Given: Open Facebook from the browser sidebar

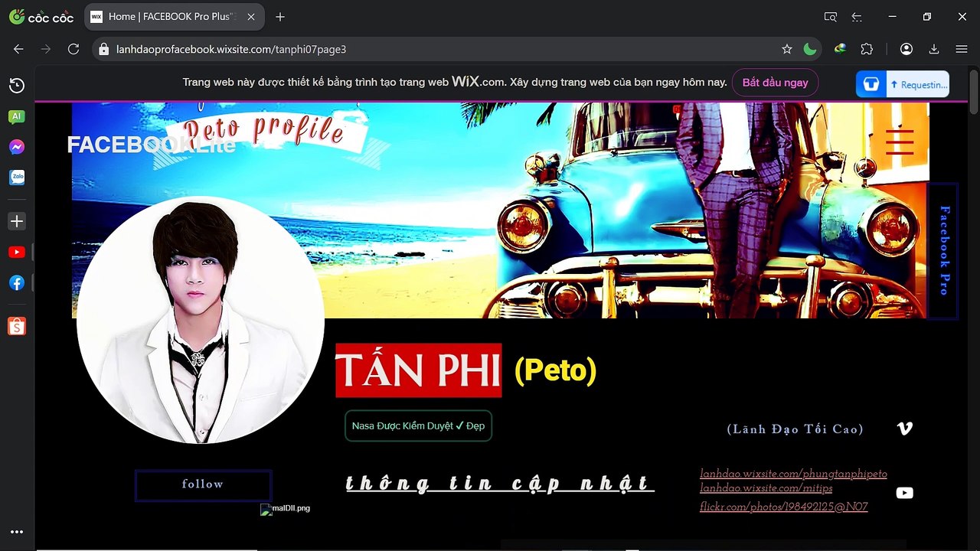Looking at the screenshot, I should click(x=17, y=282).
